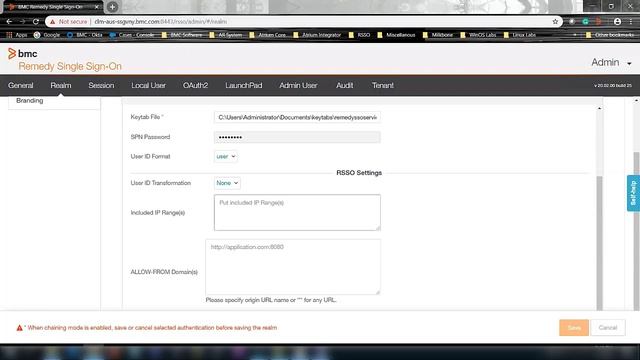Open the User ID Transformation dropdown
Image resolution: width=640 pixels, height=360 pixels.
227,183
